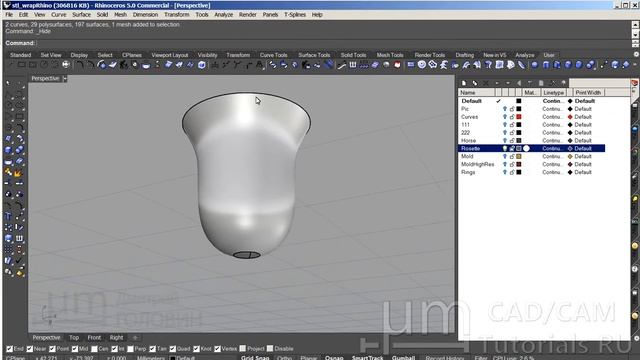This screenshot has width=640, height=360.
Task: Toggle Osnap in status bar
Action: (x=334, y=358)
